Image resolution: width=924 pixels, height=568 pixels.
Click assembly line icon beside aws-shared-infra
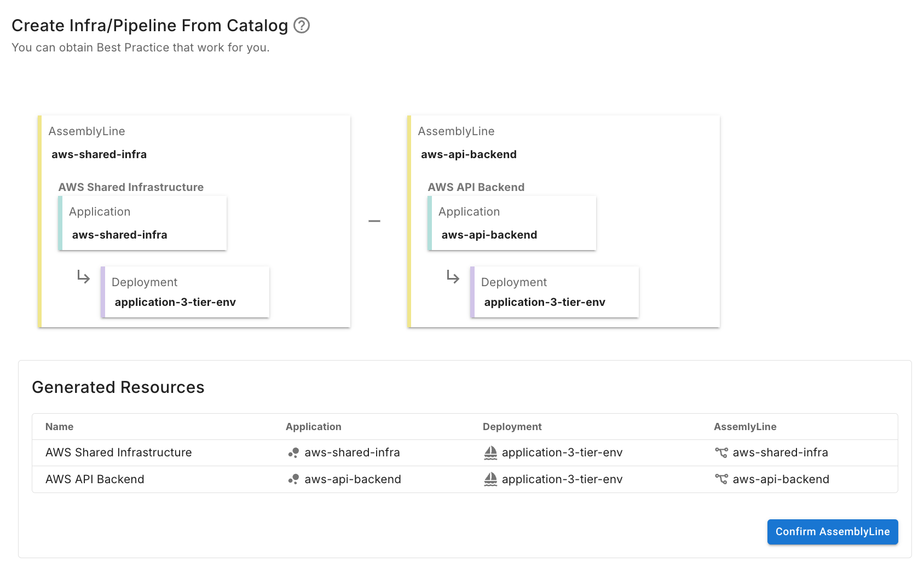click(x=721, y=453)
